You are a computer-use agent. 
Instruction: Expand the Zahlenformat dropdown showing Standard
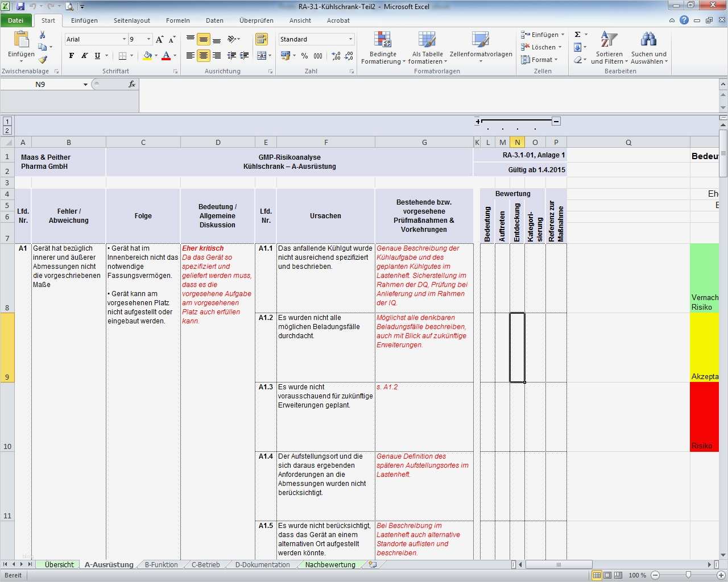350,39
